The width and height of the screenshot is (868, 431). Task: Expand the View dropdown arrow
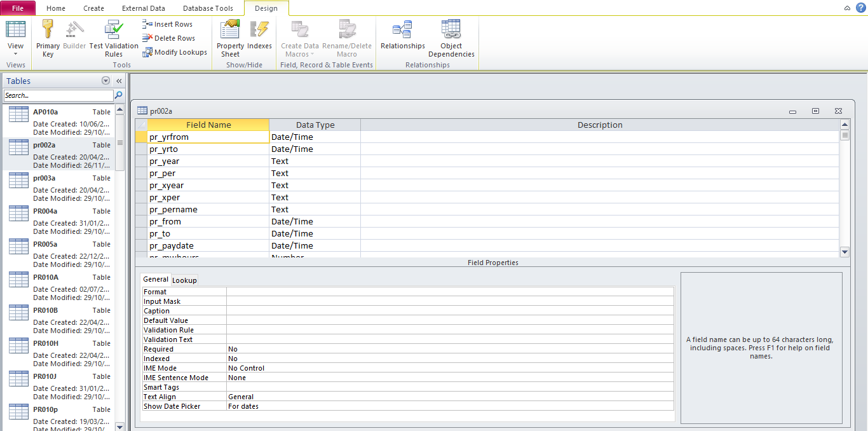point(15,54)
